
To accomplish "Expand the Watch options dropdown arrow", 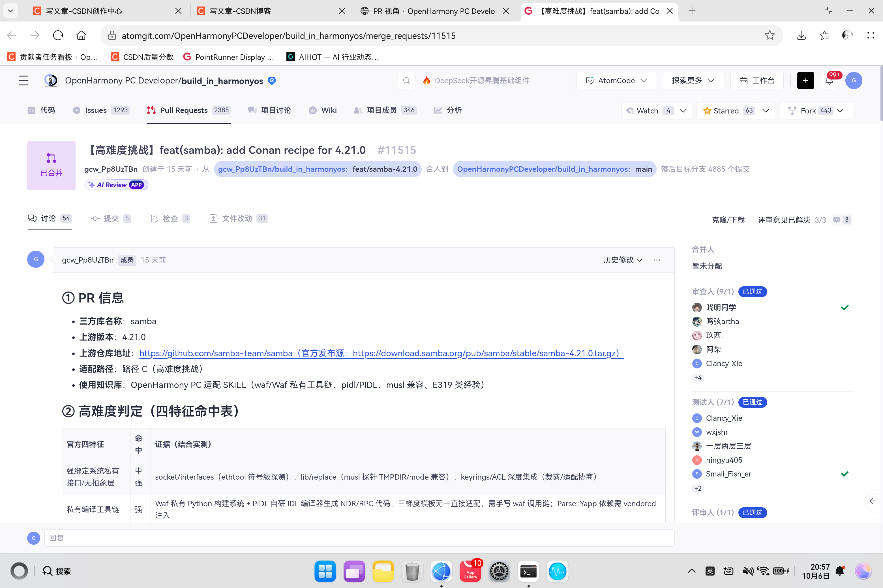I will coord(683,111).
